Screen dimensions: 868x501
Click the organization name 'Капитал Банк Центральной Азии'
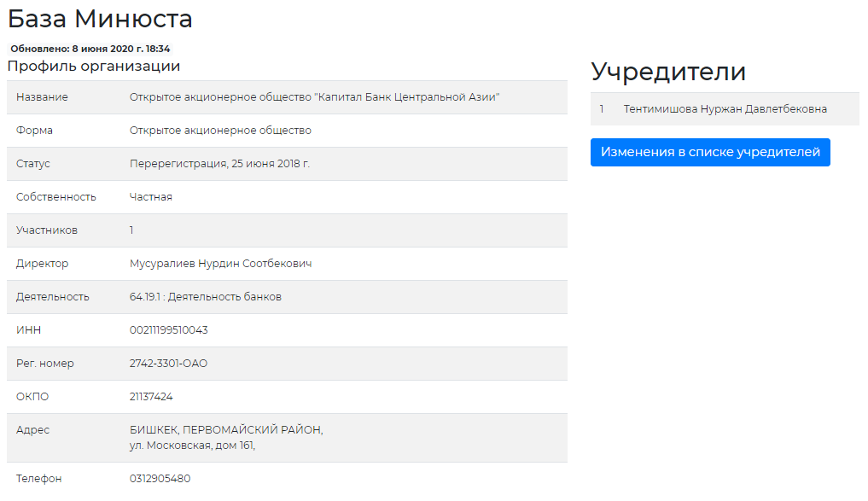tap(314, 97)
